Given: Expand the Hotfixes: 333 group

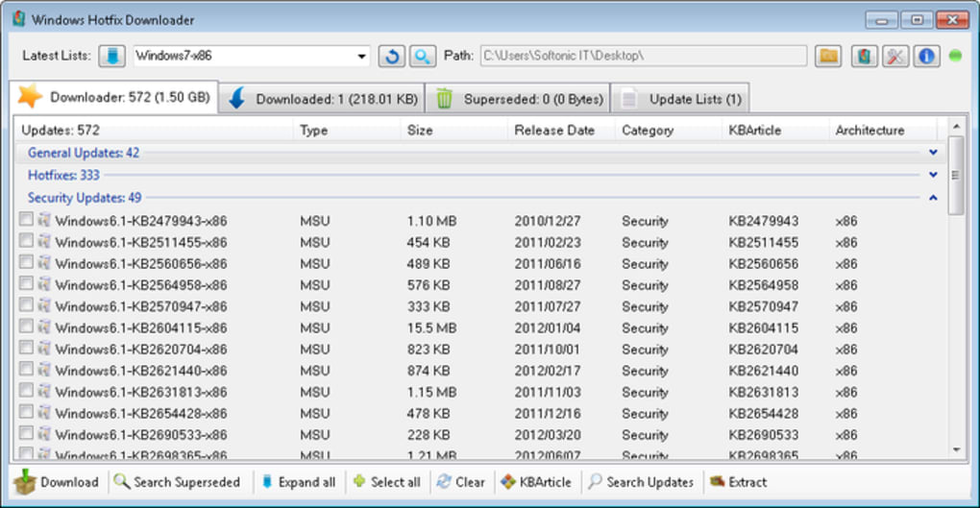Looking at the screenshot, I should [933, 175].
